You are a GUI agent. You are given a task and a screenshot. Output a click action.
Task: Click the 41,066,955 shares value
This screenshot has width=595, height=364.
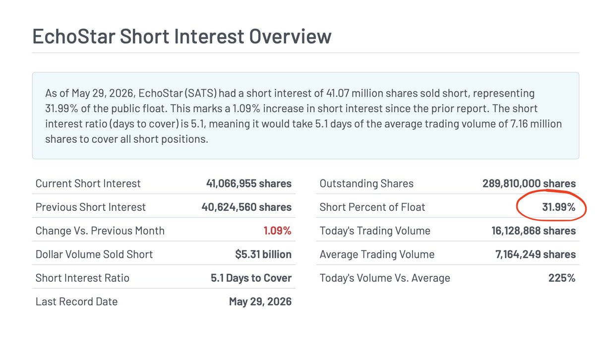249,183
